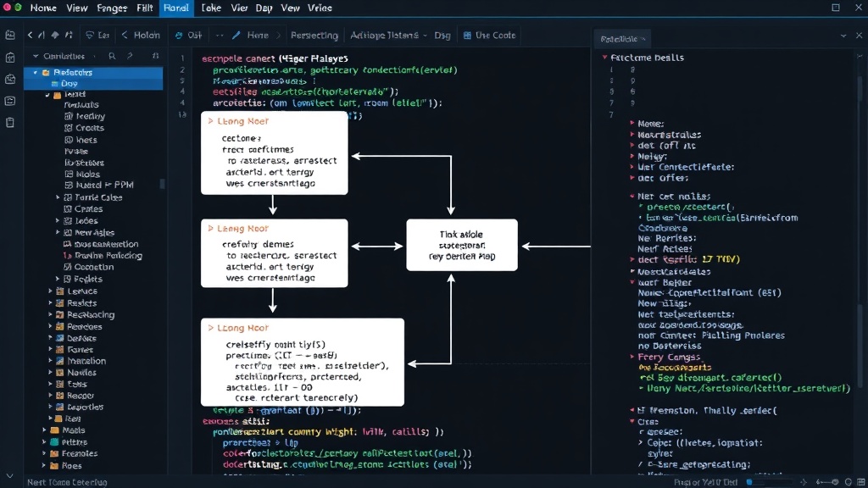Collapse the Fatclame Dealls section

click(x=604, y=57)
